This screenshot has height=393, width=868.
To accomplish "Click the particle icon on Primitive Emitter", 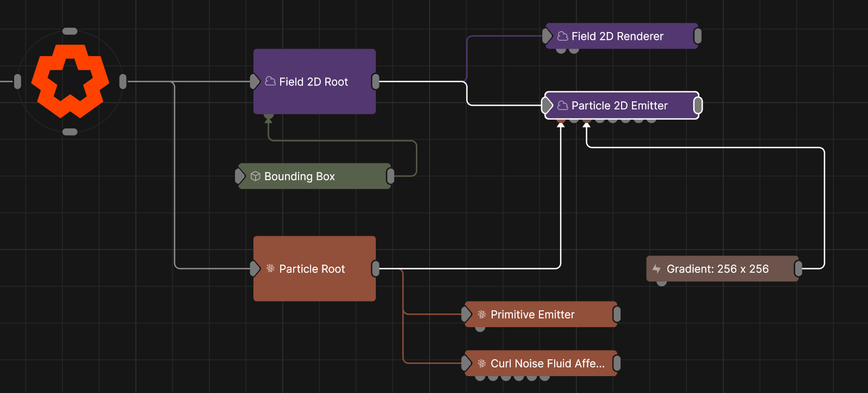I will [482, 314].
